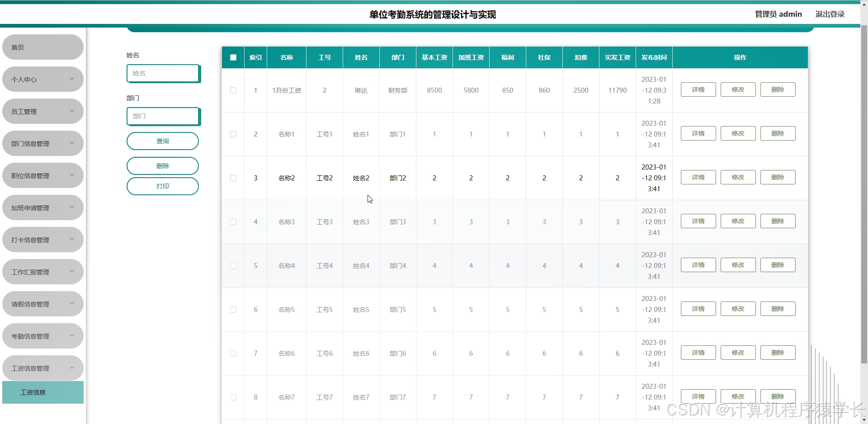Click 修改 for the 1月份工资 row
868x424 pixels.
coord(738,90)
